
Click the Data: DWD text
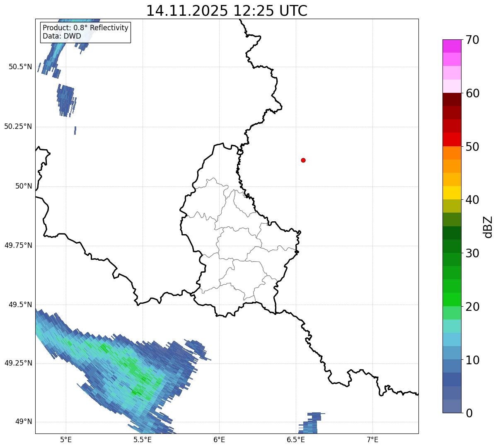coord(62,36)
